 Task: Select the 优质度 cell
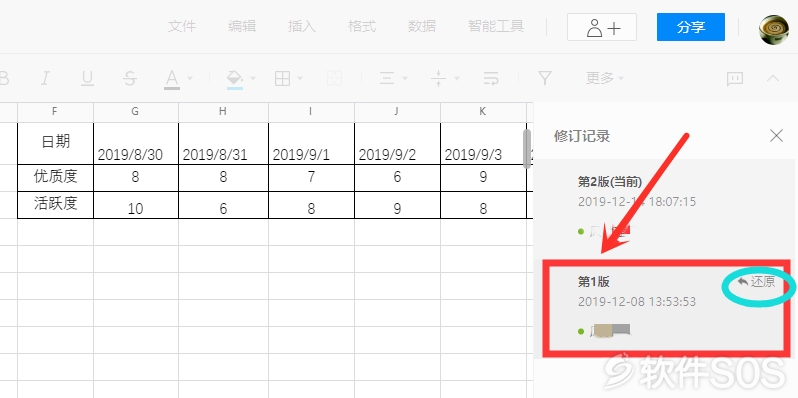click(55, 178)
